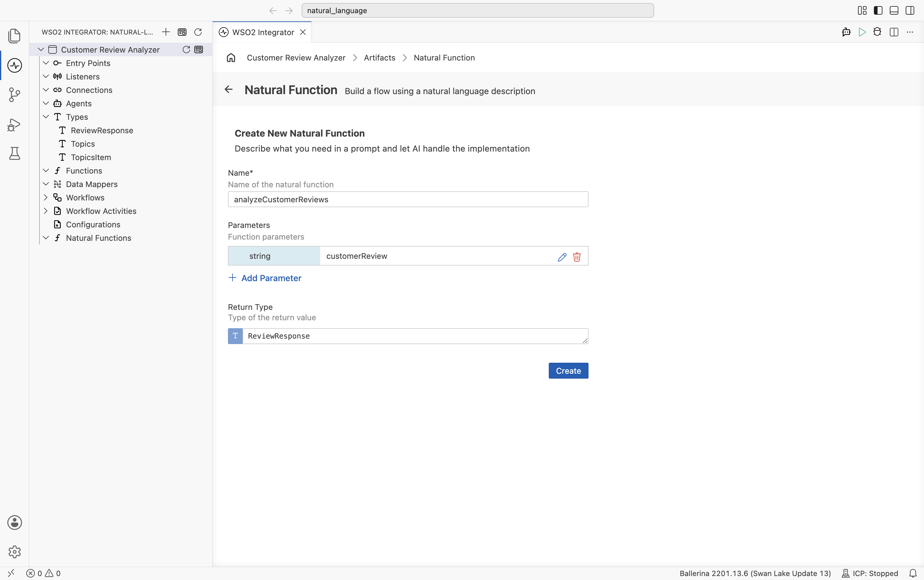The height and width of the screenshot is (580, 924).
Task: Collapse the Natural Functions node
Action: (x=46, y=237)
